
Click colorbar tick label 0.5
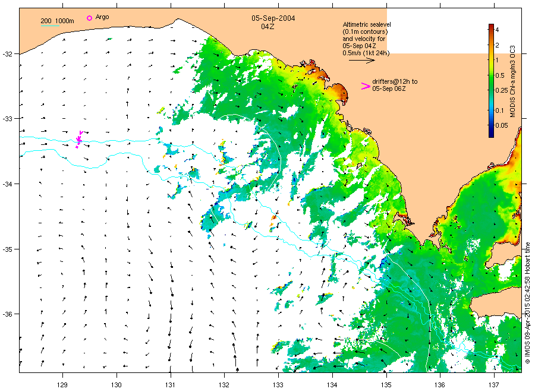pyautogui.click(x=500, y=75)
